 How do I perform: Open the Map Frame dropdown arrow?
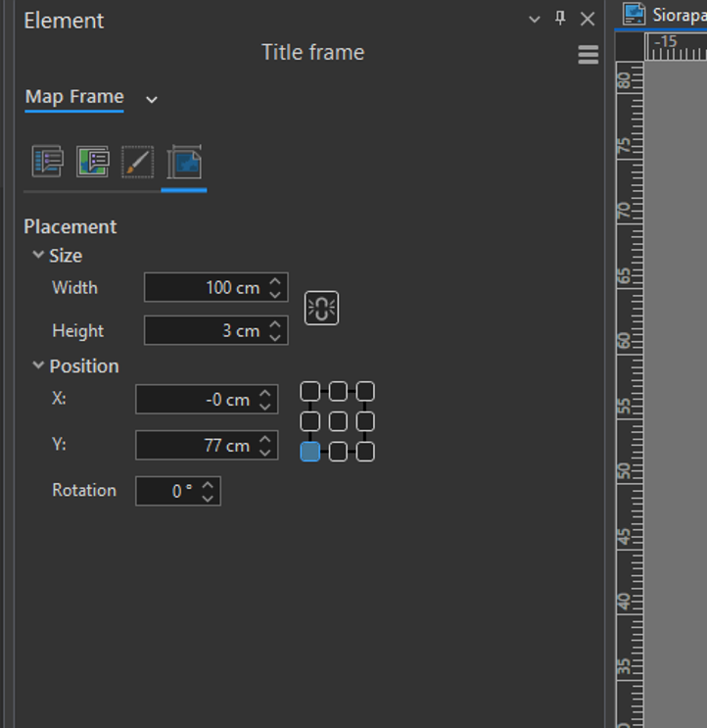(x=152, y=98)
